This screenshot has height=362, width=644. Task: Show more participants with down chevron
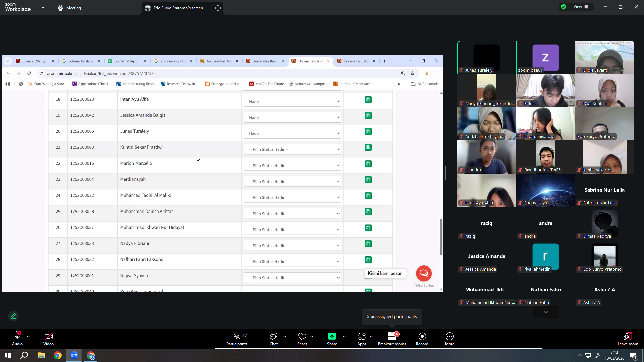point(546,312)
